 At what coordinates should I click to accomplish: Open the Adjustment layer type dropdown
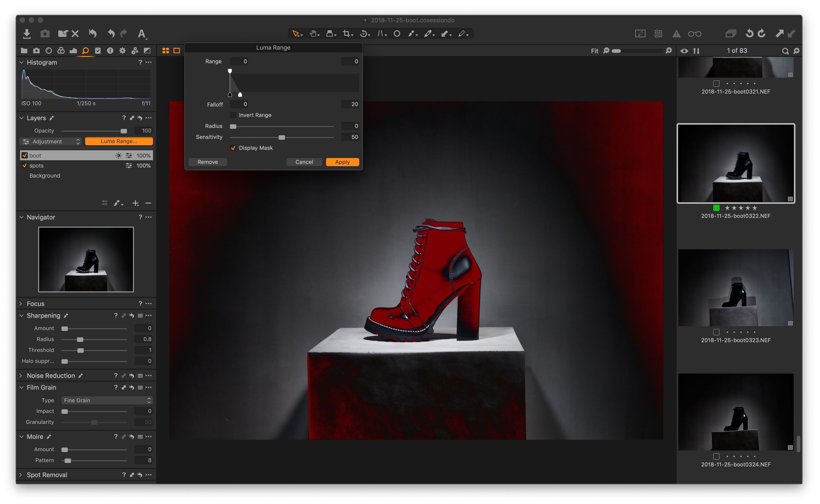(50, 141)
